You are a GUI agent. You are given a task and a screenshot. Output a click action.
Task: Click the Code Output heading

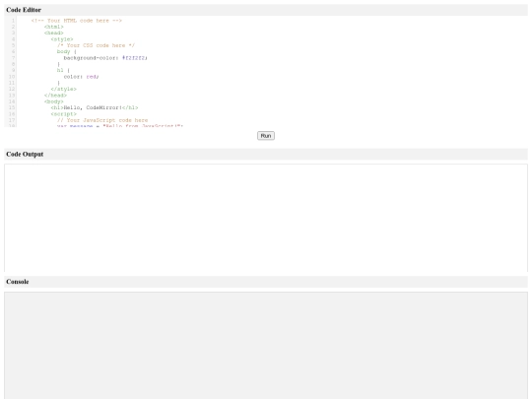pyautogui.click(x=25, y=154)
